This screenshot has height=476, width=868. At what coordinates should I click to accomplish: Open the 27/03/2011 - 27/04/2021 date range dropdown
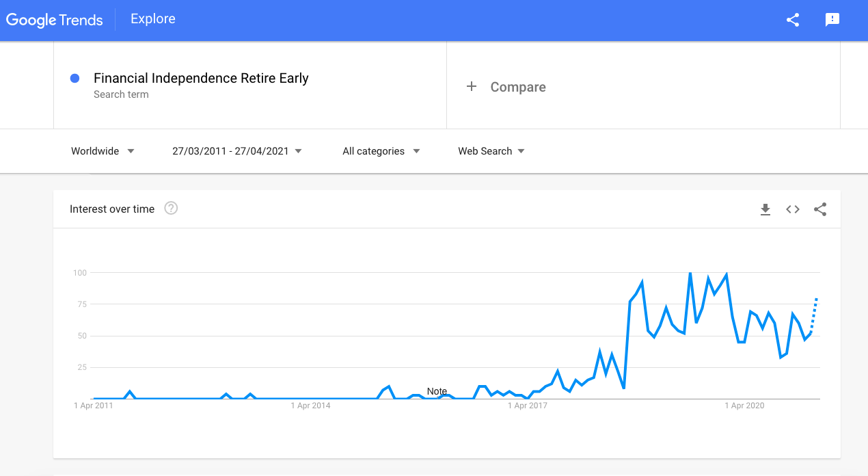(x=237, y=151)
